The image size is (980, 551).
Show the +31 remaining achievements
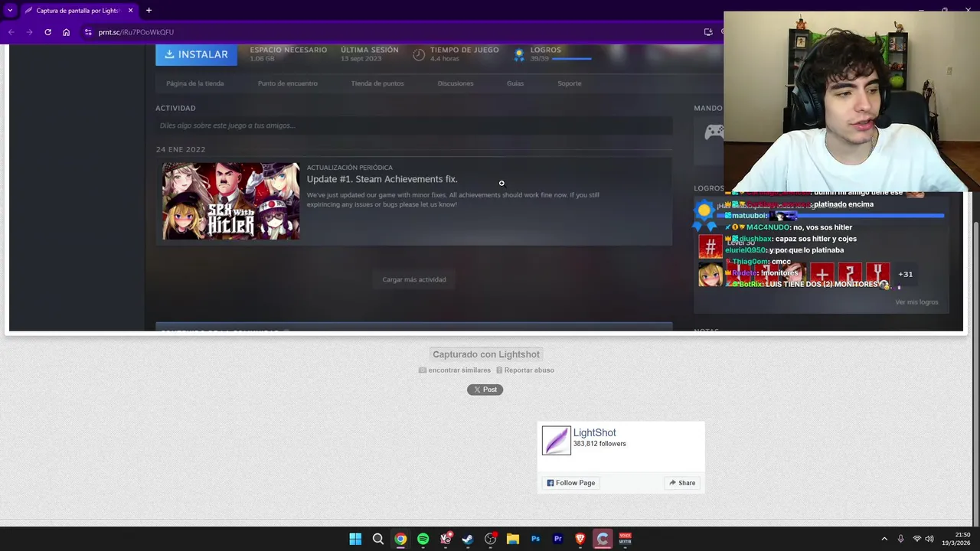[905, 274]
